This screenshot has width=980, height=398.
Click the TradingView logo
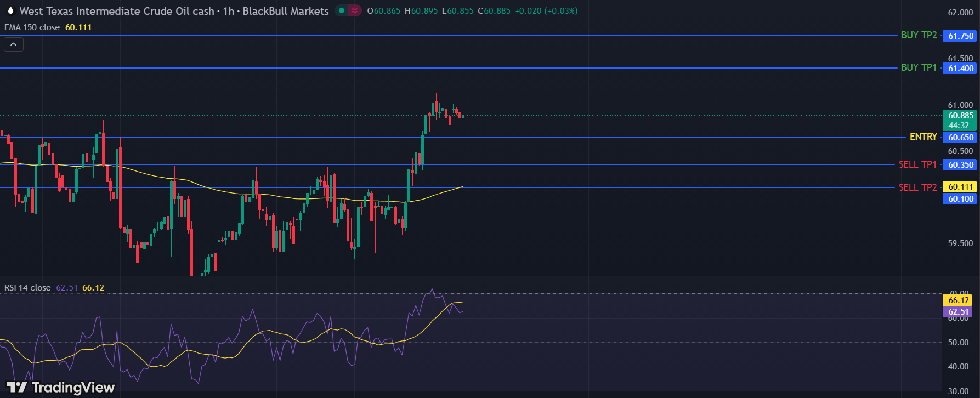pos(60,388)
